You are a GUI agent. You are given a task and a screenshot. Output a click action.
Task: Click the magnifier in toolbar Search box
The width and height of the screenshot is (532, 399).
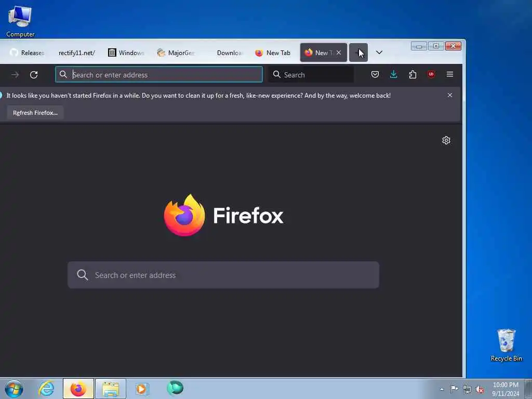pos(276,74)
